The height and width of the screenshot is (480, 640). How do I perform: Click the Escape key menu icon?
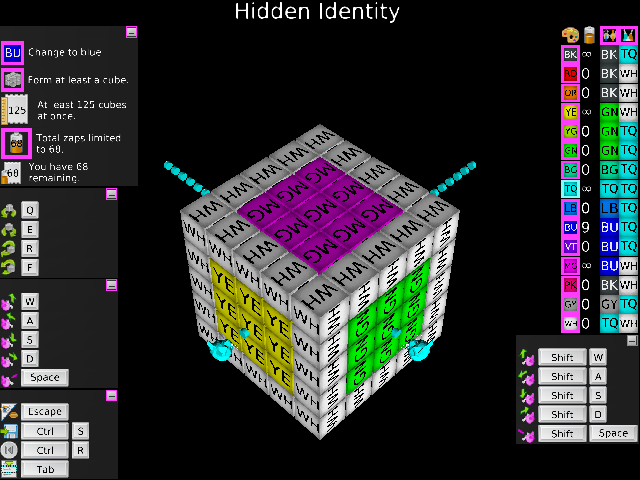10,411
